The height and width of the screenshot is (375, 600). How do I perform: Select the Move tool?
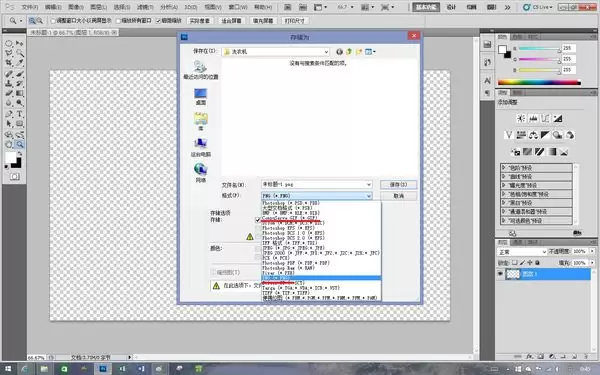click(20, 43)
